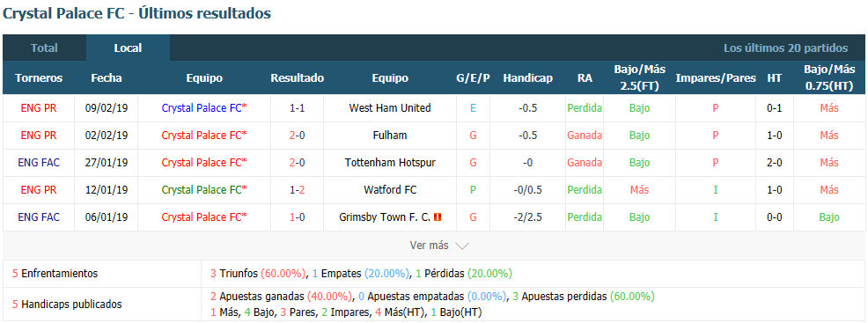Screen dimensions: 868x323
Task: Click Crystal Palace FC in the 09/02/19 row
Action: 204,108
